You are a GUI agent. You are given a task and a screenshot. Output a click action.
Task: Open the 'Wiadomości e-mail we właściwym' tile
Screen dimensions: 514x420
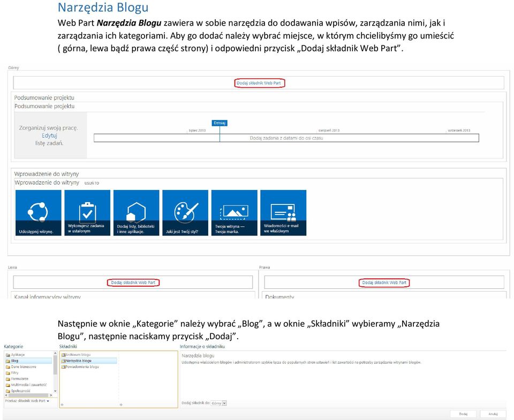[x=283, y=212]
